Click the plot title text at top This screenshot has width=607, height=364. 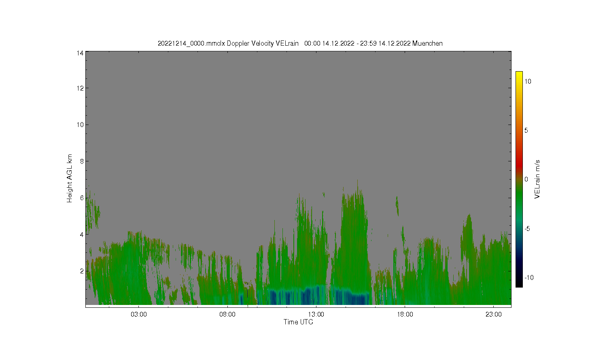[300, 43]
